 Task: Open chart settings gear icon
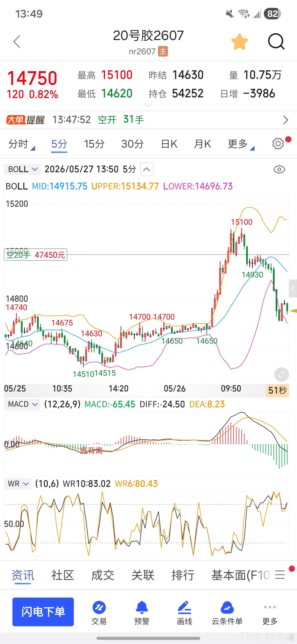(x=278, y=143)
